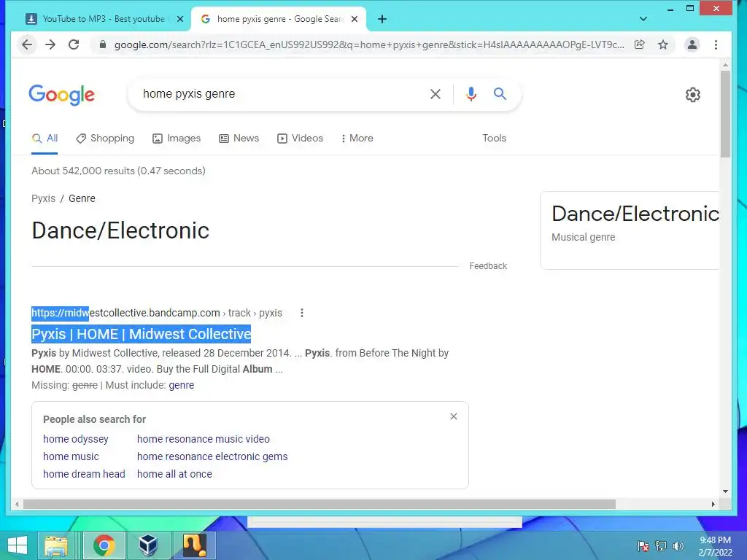Image resolution: width=747 pixels, height=560 pixels.
Task: Search for home odyssey
Action: point(76,439)
